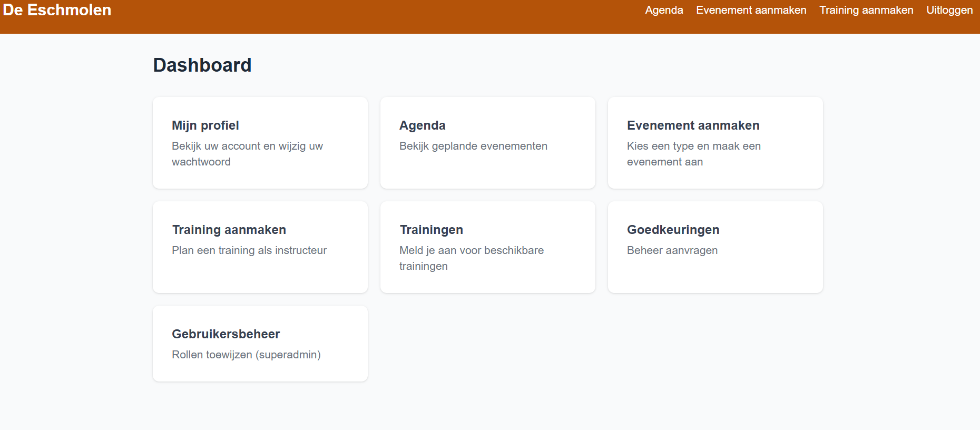Open the Mijn profiel card
Viewport: 980px width, 430px height.
[x=260, y=143]
